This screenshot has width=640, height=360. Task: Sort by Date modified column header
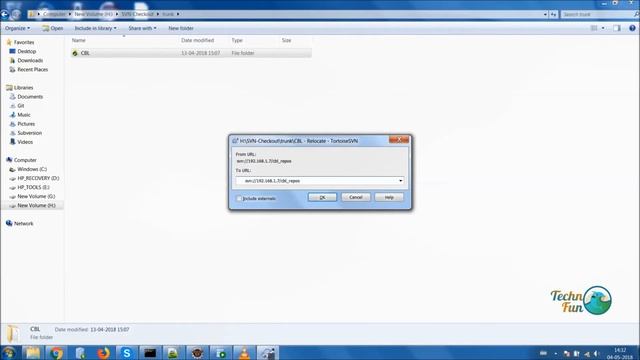tap(198, 40)
